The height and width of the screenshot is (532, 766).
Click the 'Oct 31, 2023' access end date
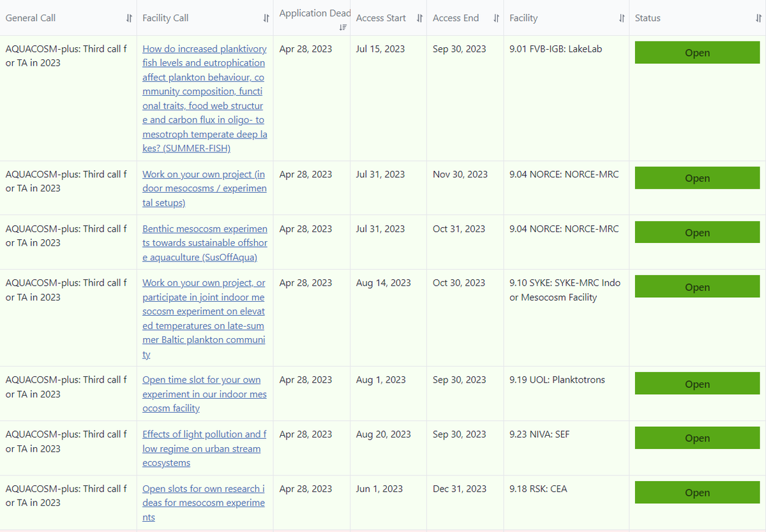tap(459, 229)
